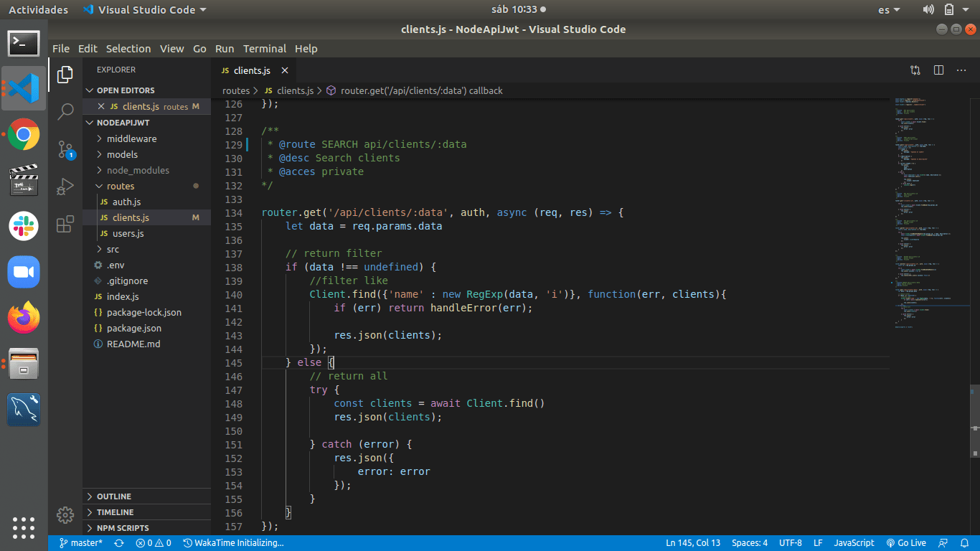
Task: Click Synchronize Changes icon in status bar
Action: (119, 543)
